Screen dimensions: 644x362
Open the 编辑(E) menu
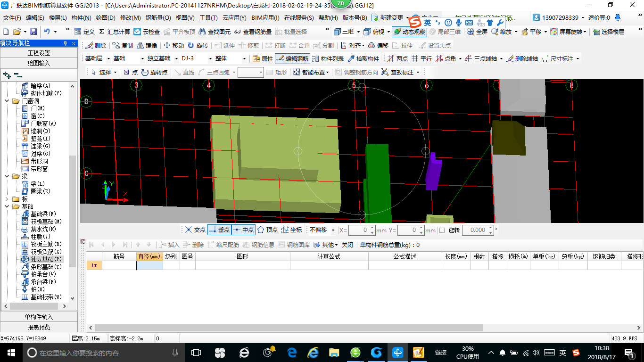35,18
